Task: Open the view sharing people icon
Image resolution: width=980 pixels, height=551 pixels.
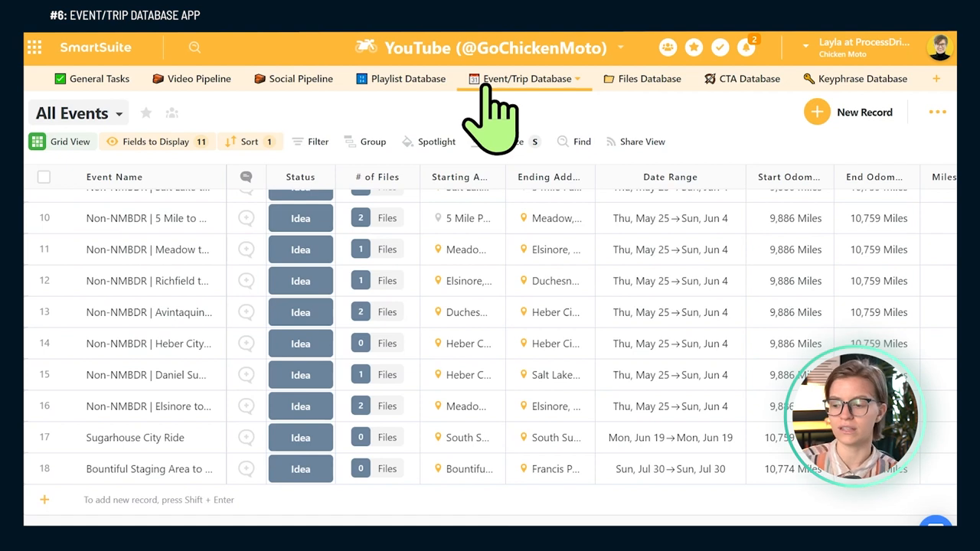Action: [172, 113]
